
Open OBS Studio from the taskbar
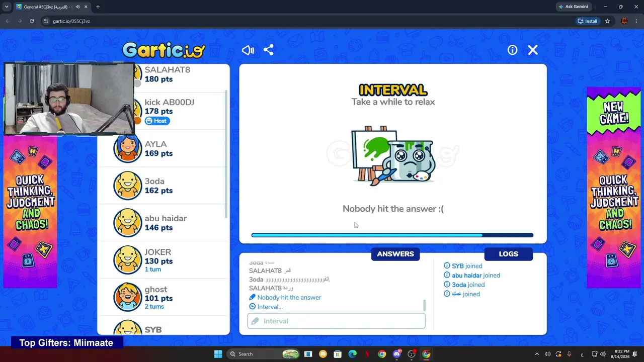tap(412, 354)
